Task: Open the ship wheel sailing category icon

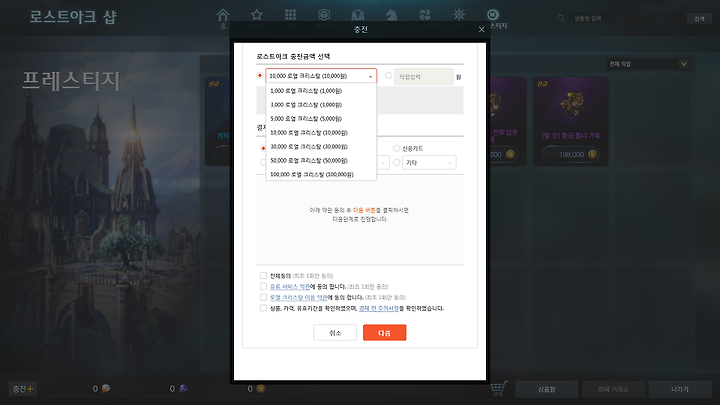Action: [x=459, y=15]
